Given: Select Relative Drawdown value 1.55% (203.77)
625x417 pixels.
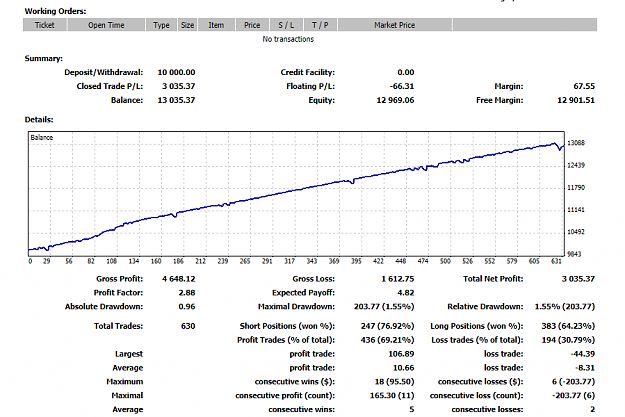Looking at the screenshot, I should click(x=564, y=307).
